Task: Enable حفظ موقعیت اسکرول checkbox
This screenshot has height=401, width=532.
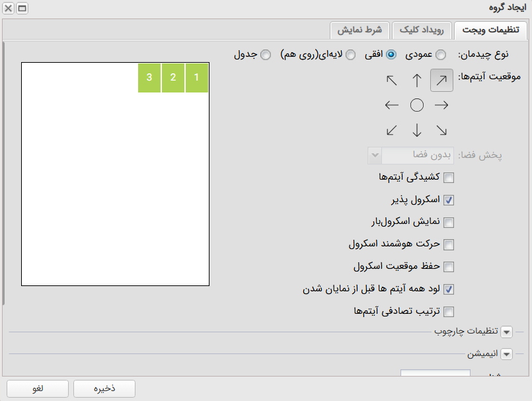Action: pos(449,267)
